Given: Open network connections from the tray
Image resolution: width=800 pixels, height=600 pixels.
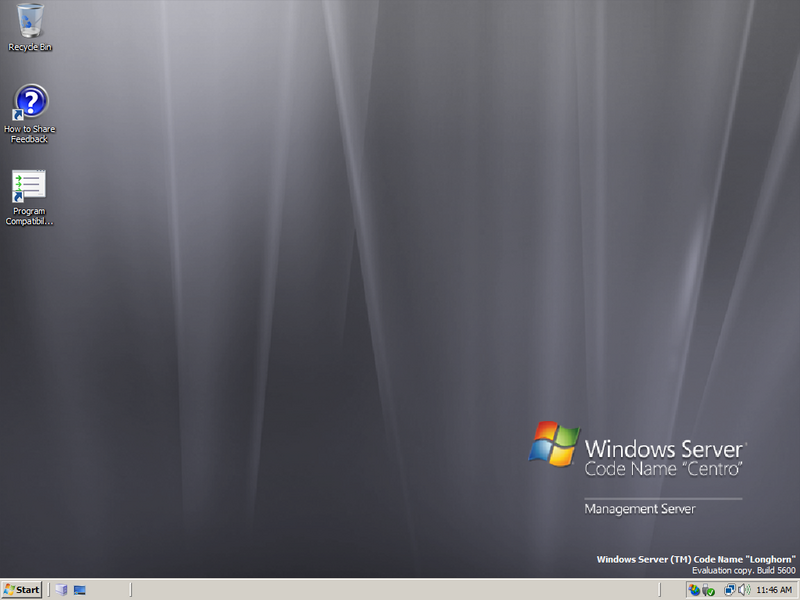Looking at the screenshot, I should (x=731, y=589).
